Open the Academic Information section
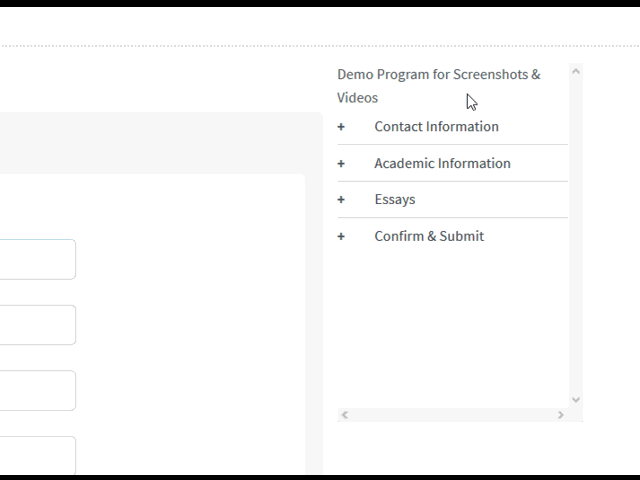 442,163
